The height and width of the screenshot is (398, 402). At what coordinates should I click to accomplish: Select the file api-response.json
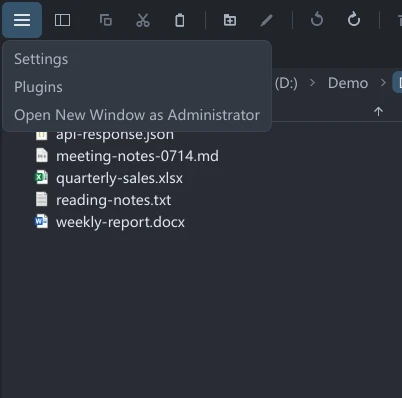click(x=115, y=135)
